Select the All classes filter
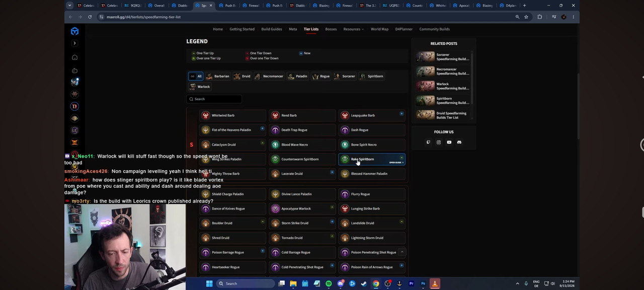Viewport: 644px width, 290px height. tap(196, 76)
